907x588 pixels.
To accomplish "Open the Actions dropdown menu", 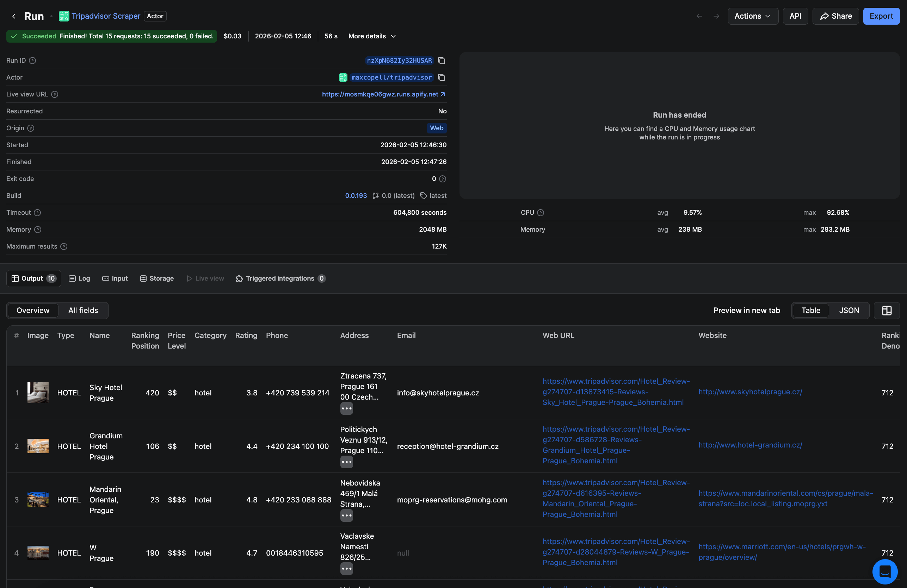I will (752, 16).
